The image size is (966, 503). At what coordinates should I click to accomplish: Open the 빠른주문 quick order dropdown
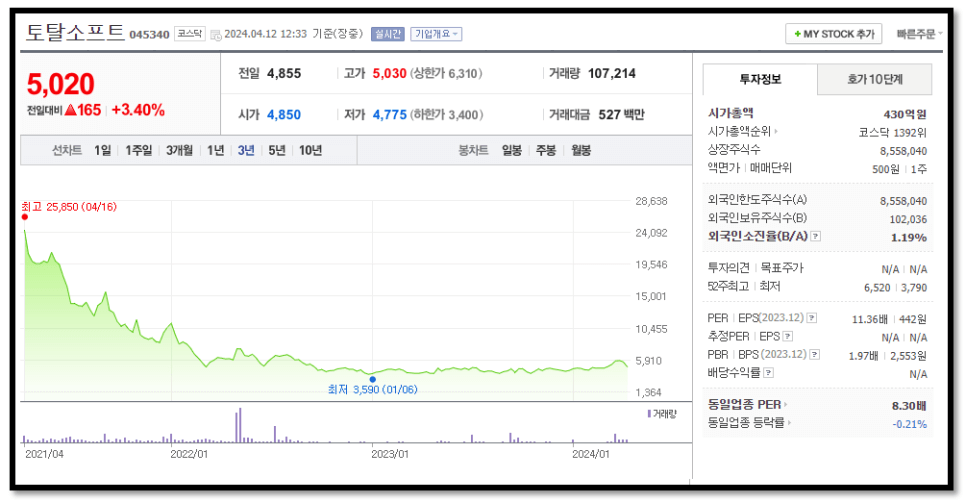coord(919,34)
